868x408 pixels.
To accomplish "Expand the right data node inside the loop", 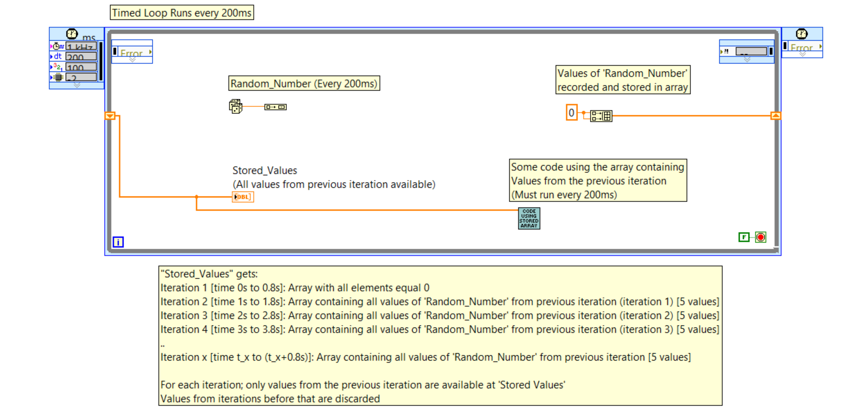I will coord(747,60).
